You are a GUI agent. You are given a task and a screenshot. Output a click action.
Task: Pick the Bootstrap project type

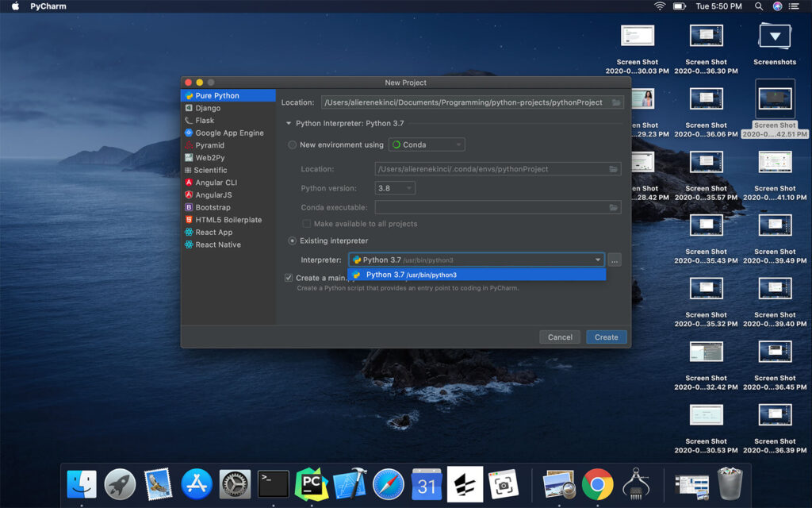pyautogui.click(x=228, y=207)
